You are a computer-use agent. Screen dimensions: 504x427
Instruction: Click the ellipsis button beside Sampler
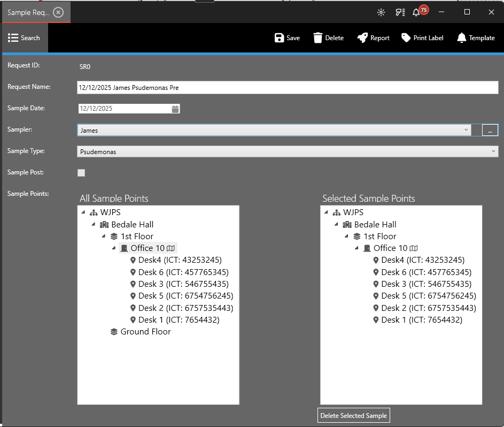click(x=490, y=130)
